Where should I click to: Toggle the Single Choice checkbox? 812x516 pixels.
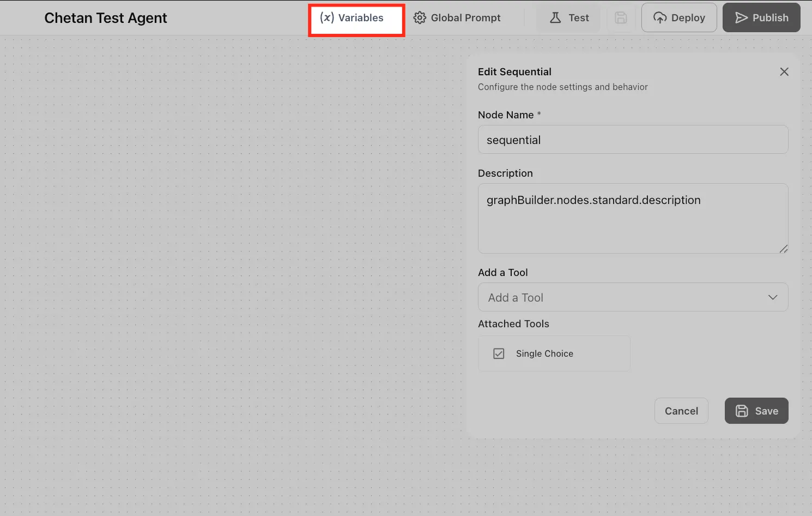pyautogui.click(x=499, y=353)
